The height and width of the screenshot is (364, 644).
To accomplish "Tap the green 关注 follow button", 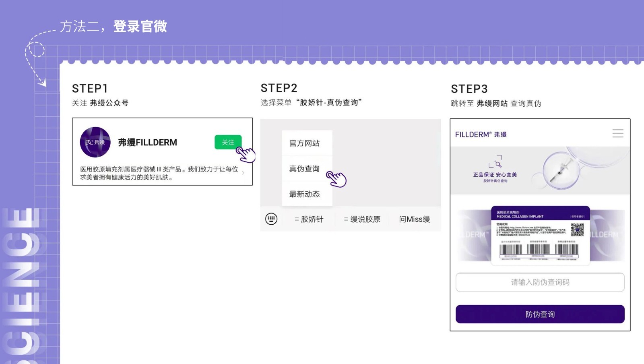I will click(228, 142).
